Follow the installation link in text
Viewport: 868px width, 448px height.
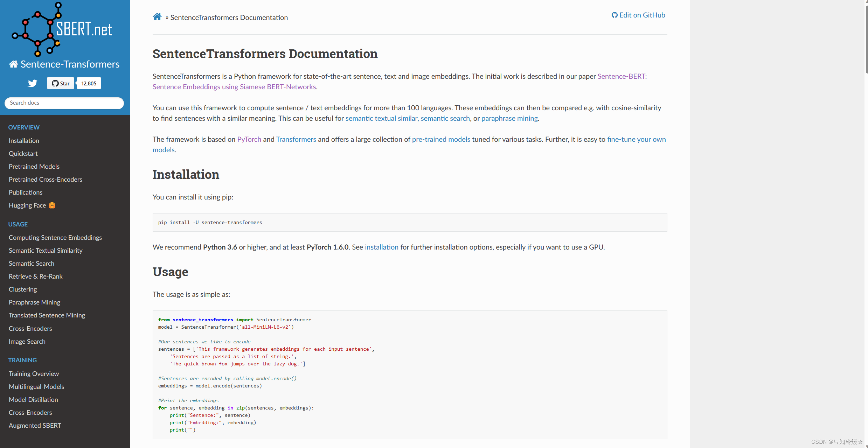[382, 247]
